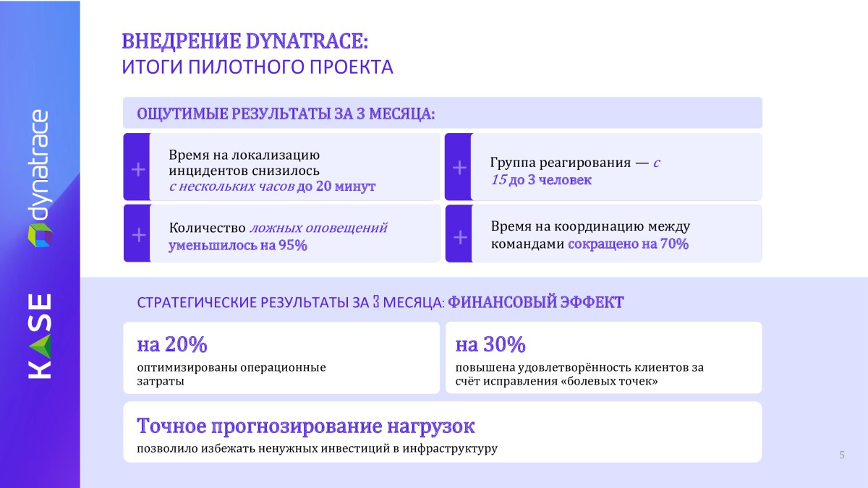Viewport: 868px width, 488px height.
Task: Click the plus icon beside incident localization time
Action: pos(138,170)
